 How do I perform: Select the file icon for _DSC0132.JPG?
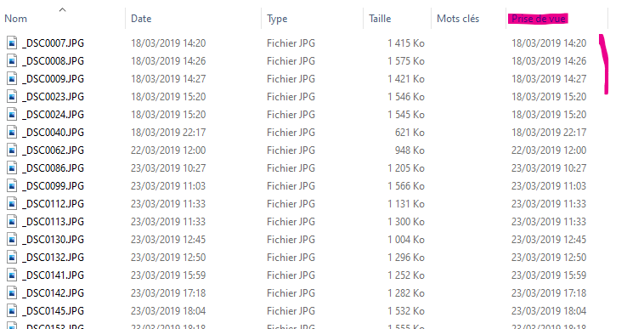coord(12,258)
